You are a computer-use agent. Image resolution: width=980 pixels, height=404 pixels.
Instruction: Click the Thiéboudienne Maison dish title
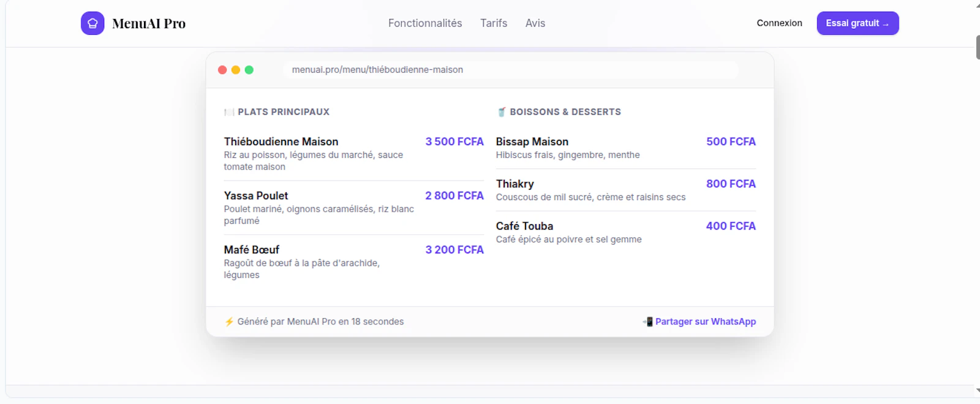pyautogui.click(x=281, y=141)
